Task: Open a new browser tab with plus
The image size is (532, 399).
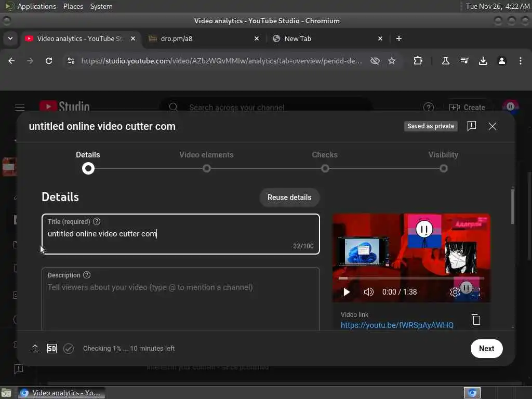Action: pos(398,38)
